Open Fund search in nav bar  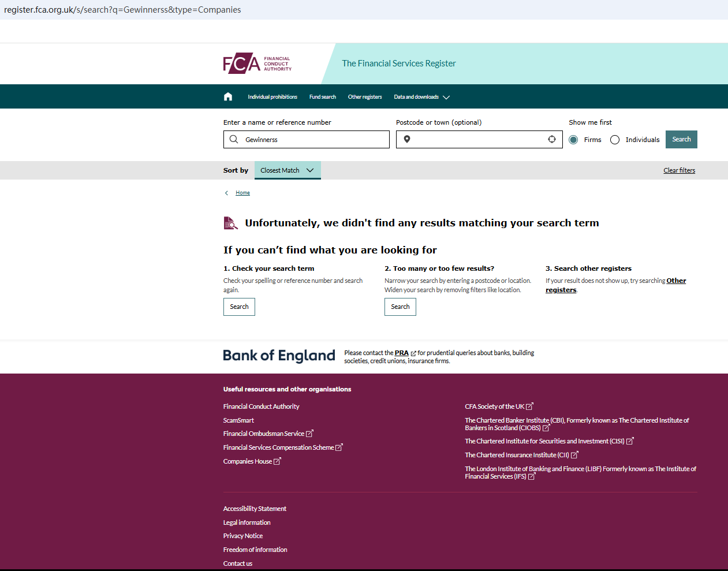(323, 97)
